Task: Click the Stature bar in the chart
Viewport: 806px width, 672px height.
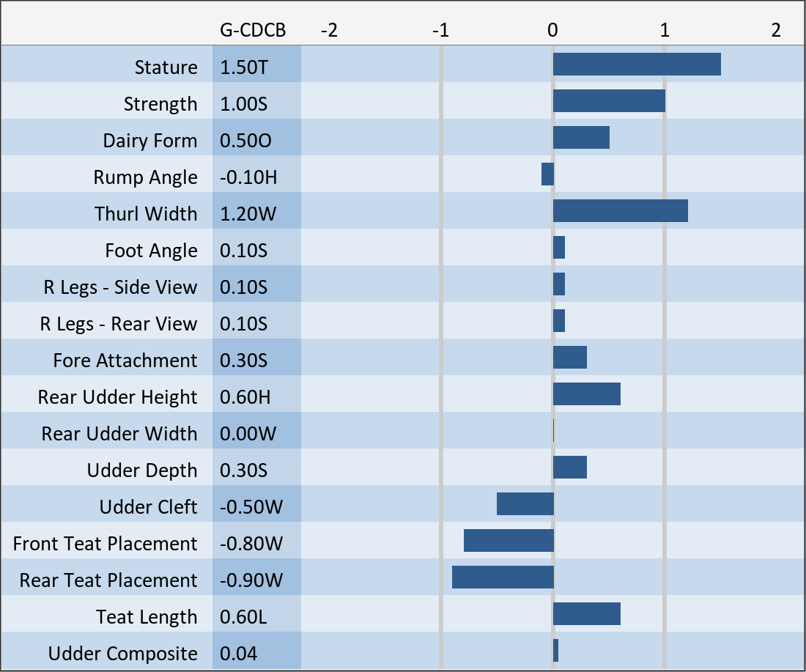Action: tap(636, 64)
